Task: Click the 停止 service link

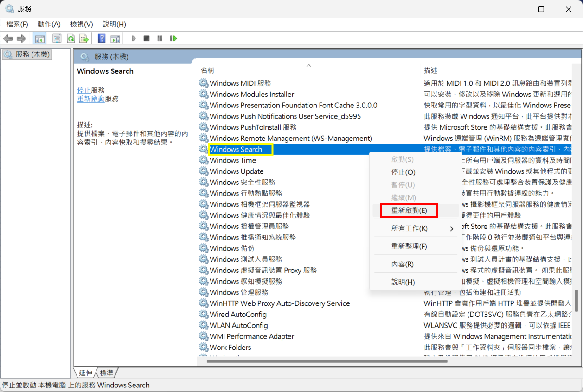Action: (x=84, y=90)
